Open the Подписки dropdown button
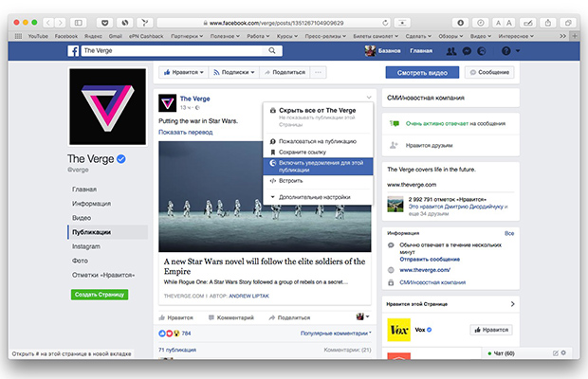Image resolution: width=588 pixels, height=379 pixels. (x=234, y=72)
